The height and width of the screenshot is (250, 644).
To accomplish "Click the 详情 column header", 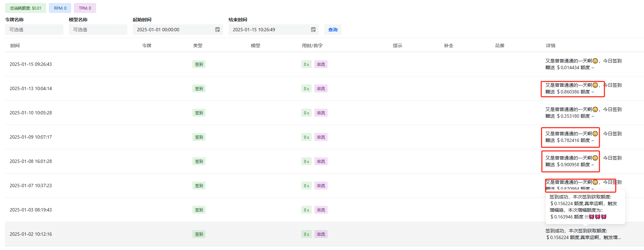I will tap(551, 46).
